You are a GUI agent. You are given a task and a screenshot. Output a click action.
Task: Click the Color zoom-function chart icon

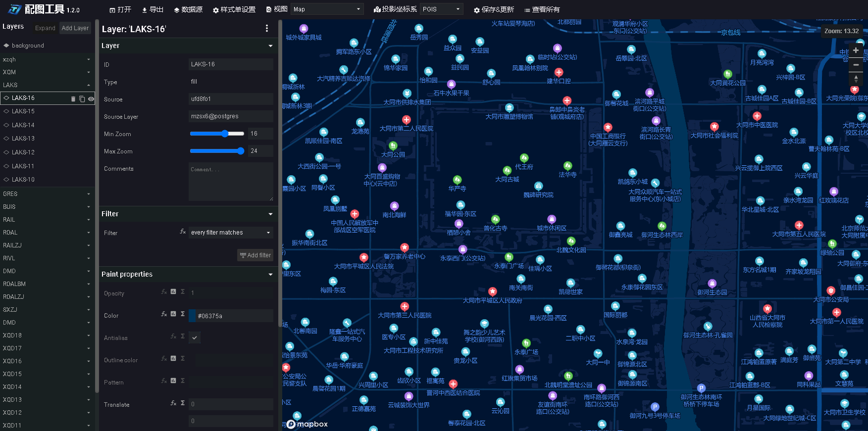tap(173, 314)
